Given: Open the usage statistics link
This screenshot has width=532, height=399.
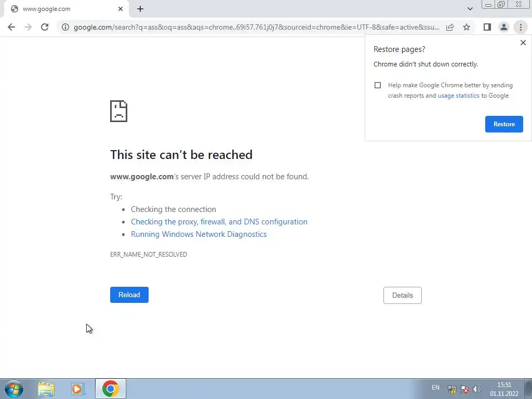Looking at the screenshot, I should (x=458, y=96).
